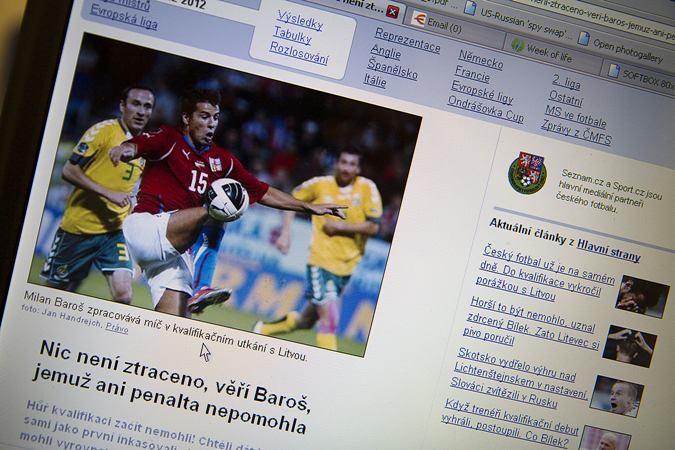The image size is (675, 450).
Task: Open the Evropské ligy link
Action: [x=482, y=92]
